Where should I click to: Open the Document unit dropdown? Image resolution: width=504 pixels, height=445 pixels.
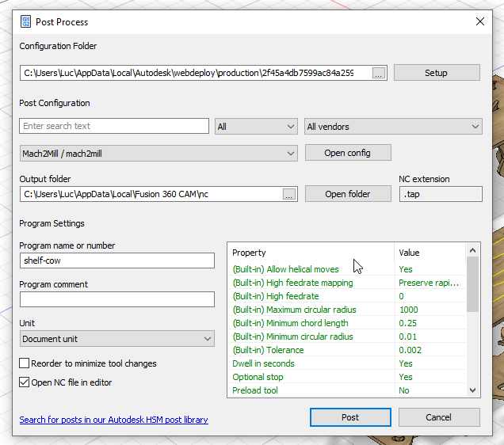[x=116, y=339]
